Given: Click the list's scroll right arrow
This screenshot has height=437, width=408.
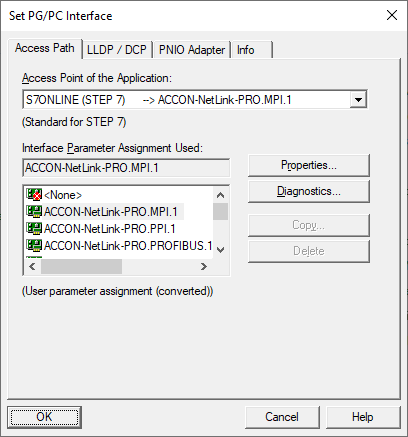Looking at the screenshot, I should tap(204, 266).
